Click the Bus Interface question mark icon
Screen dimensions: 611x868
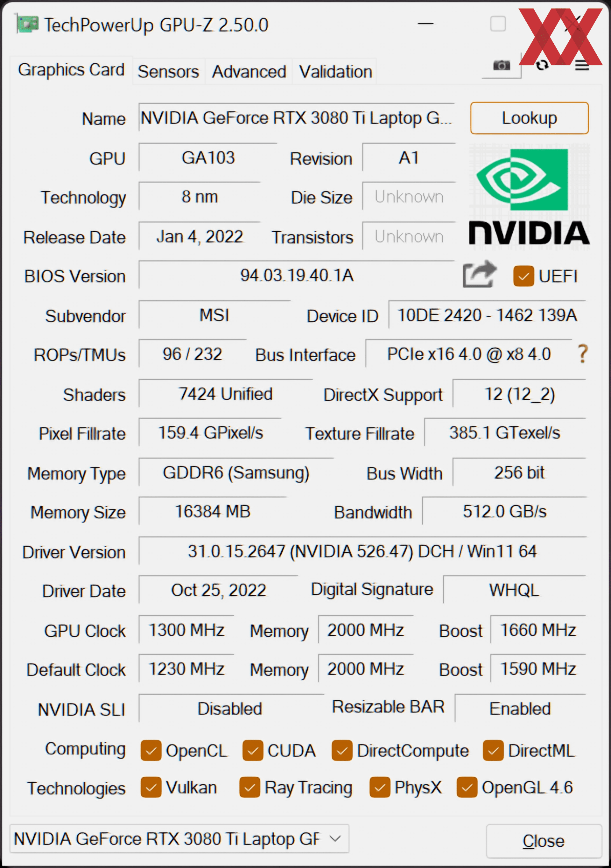click(583, 354)
